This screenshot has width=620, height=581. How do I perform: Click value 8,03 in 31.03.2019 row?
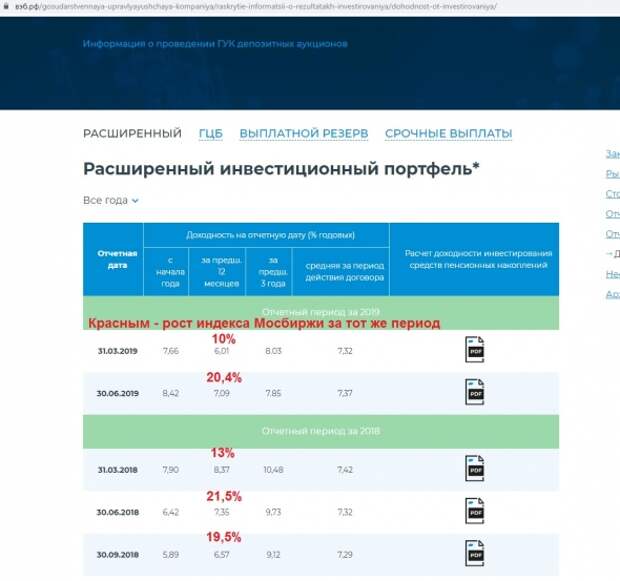[273, 351]
